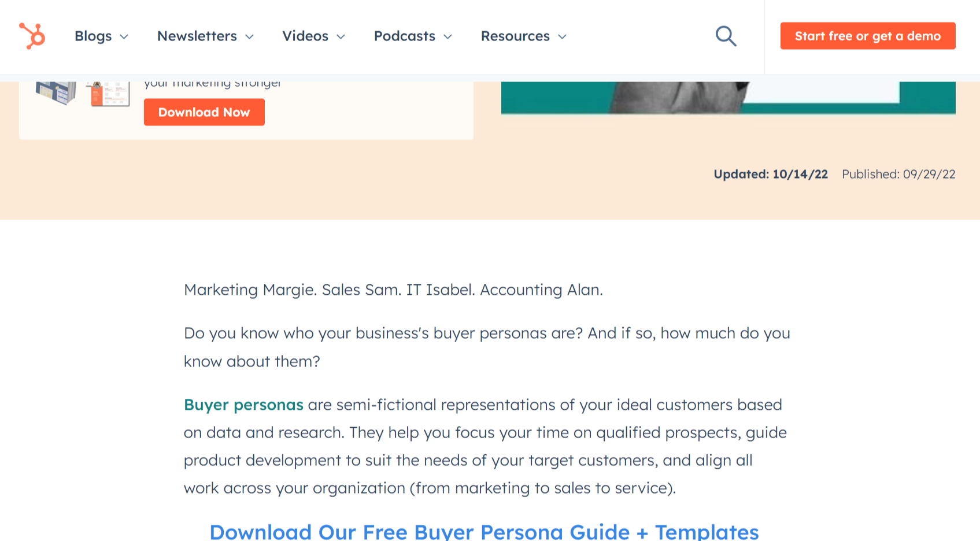The image size is (980, 541).
Task: Select the Videos menu label
Action: click(305, 36)
